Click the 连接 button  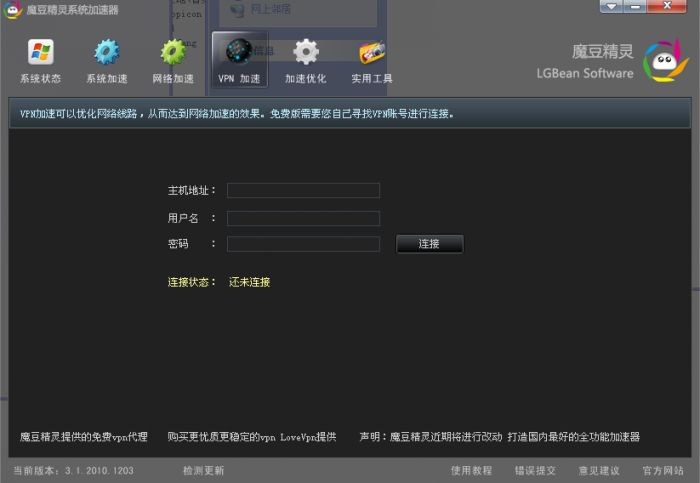429,244
